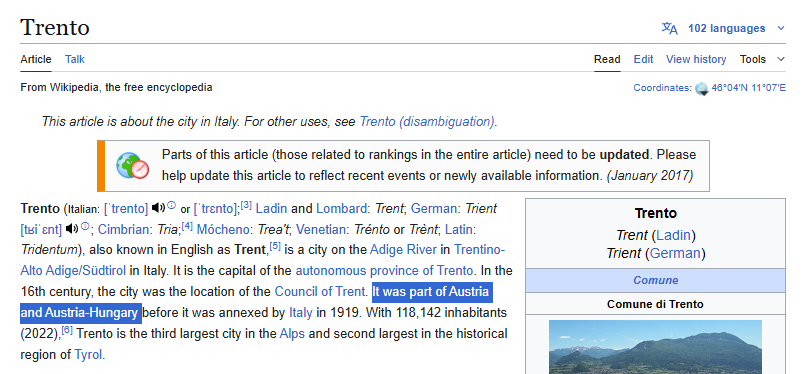806x374 pixels.
Task: Click the '(January 2017)' notice date text
Action: (x=650, y=176)
